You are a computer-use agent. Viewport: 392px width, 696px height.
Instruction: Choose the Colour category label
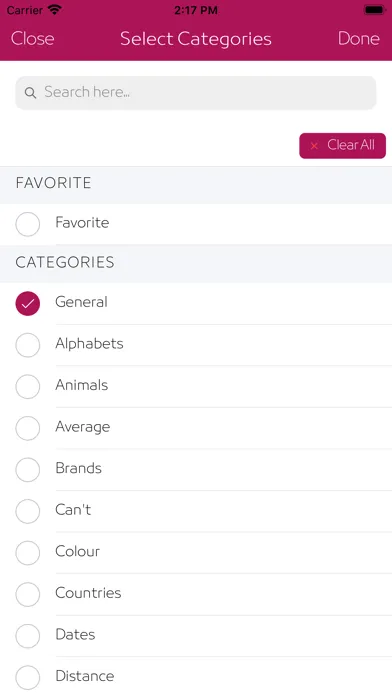77,551
